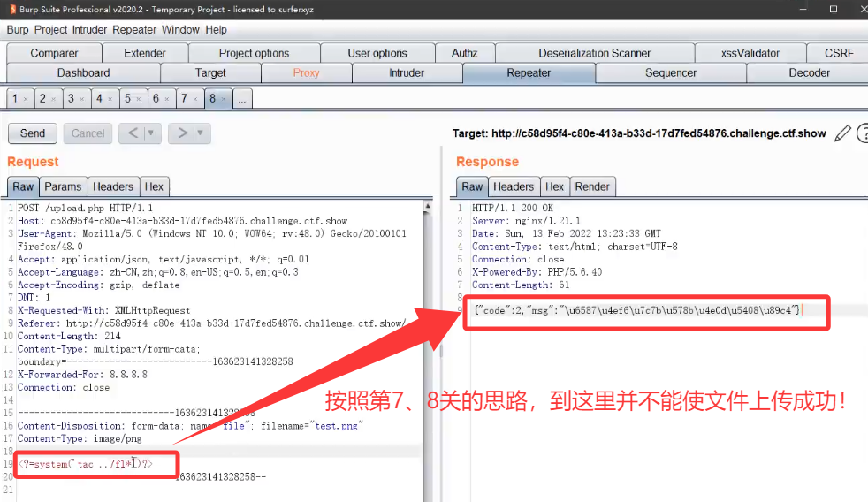Show response Hex view
868x502 pixels.
tap(555, 186)
